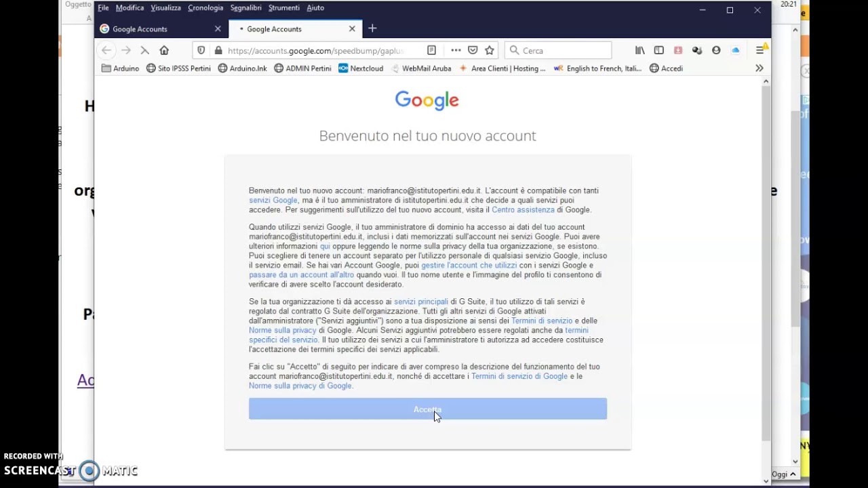Open Arduino.lnk bookmark
This screenshot has width=868, height=488.
pos(242,68)
